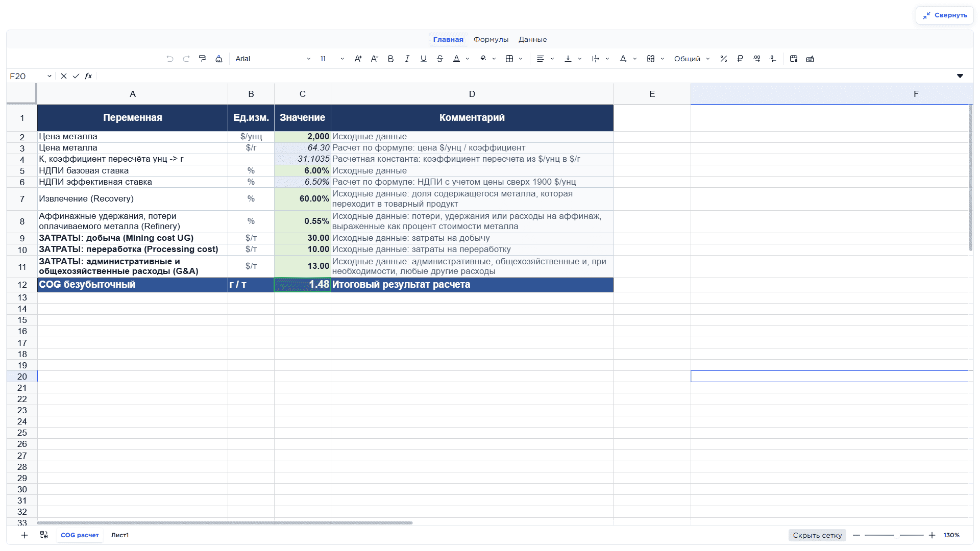Toggle strikethrough formatting
The width and height of the screenshot is (980, 551).
440,59
